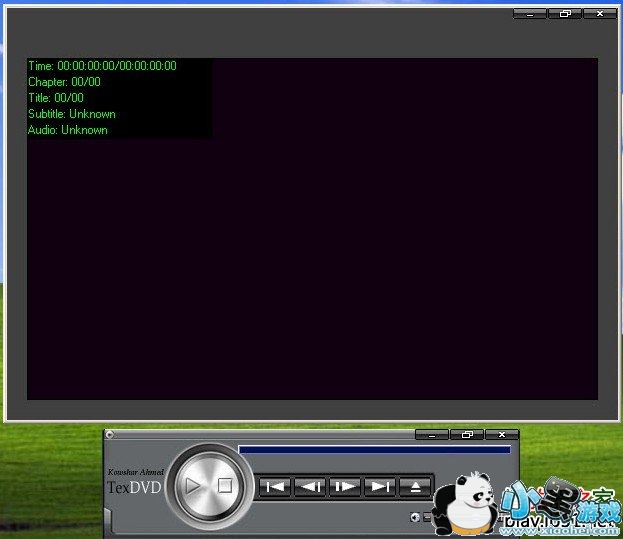Click the Time 00:00:00:00 readout

102,66
